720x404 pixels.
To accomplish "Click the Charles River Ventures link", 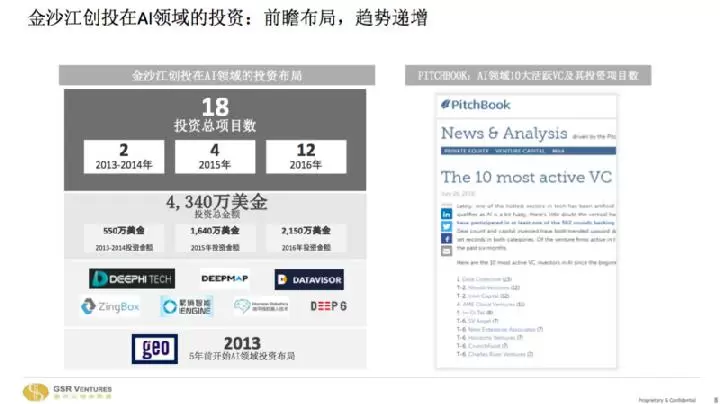I will pos(485,354).
